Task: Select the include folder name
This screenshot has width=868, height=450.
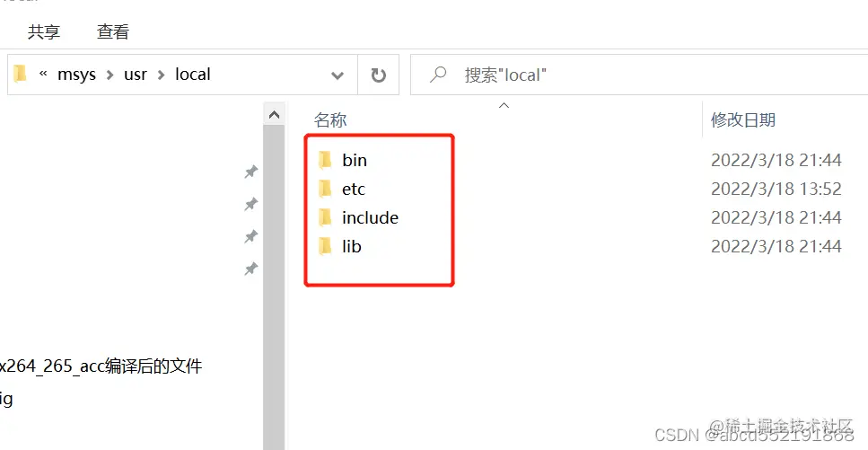Action: click(371, 217)
